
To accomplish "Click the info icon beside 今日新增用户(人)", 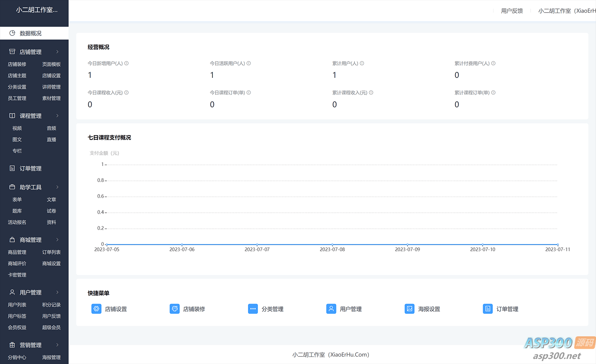I will point(126,63).
